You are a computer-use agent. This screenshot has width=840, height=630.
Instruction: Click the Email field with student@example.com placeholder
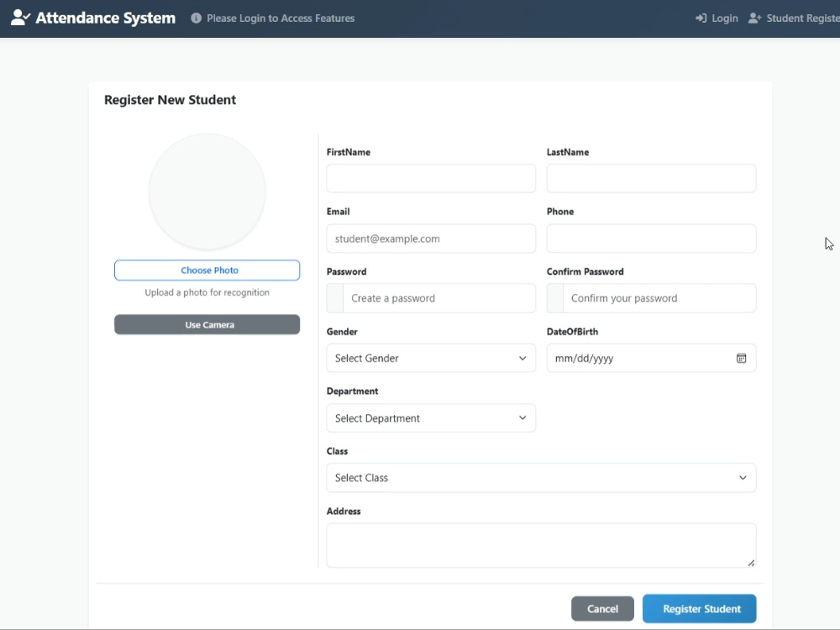pyautogui.click(x=431, y=239)
